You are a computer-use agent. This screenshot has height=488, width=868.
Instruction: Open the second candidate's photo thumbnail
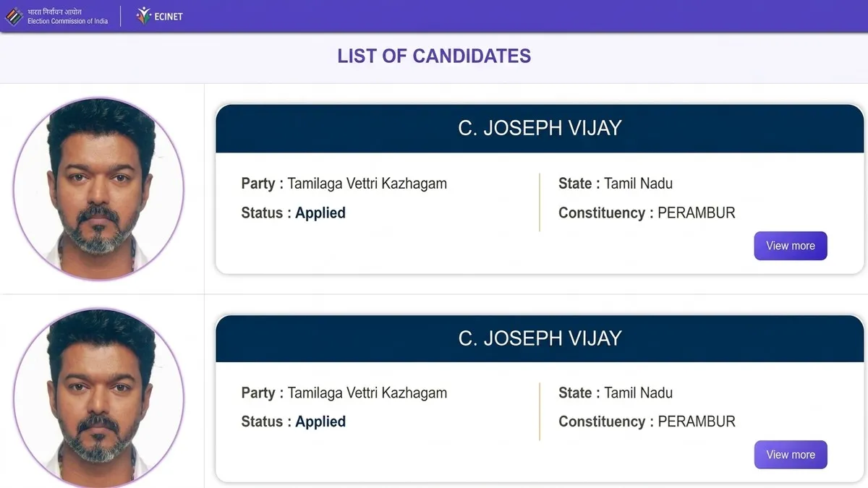point(98,398)
